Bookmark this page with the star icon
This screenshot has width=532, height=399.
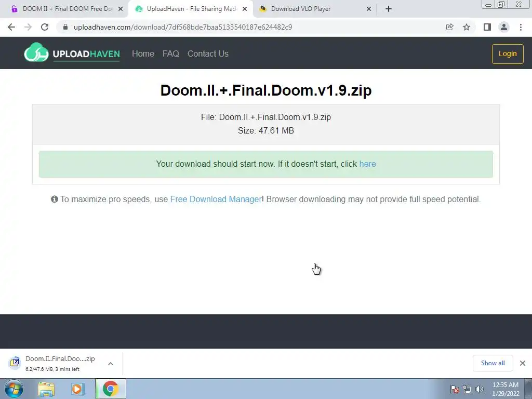[x=467, y=27]
